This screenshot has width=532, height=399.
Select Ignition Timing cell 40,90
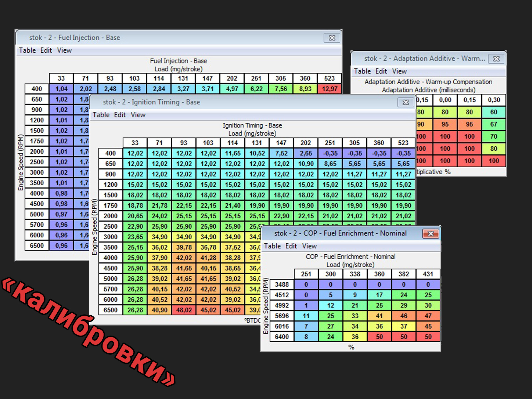(x=159, y=310)
